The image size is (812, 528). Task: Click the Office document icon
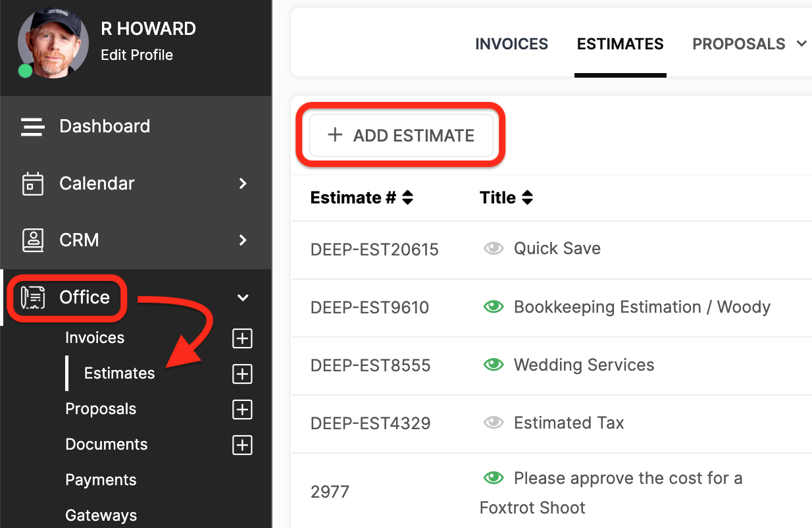point(33,298)
